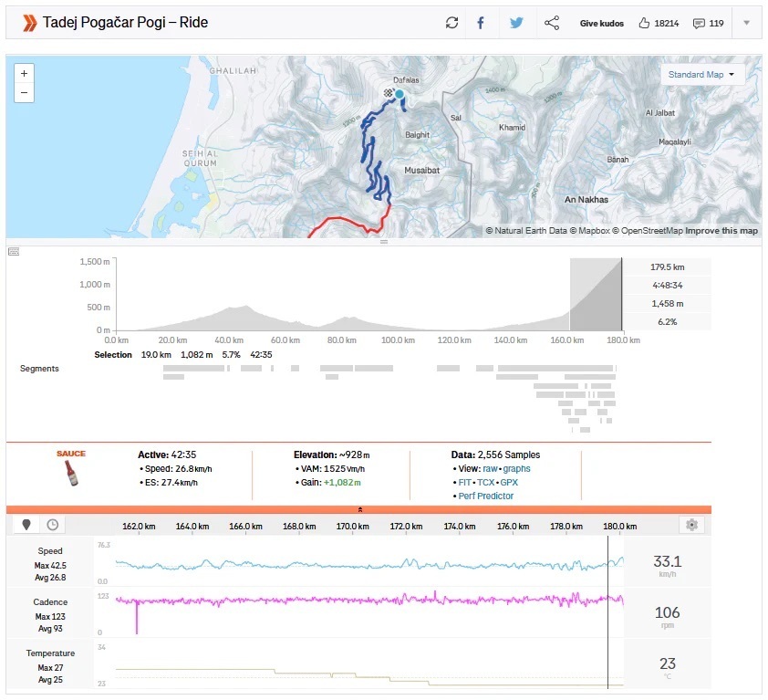Switch chart axis to time clock icon
The image size is (768, 700).
(x=52, y=525)
